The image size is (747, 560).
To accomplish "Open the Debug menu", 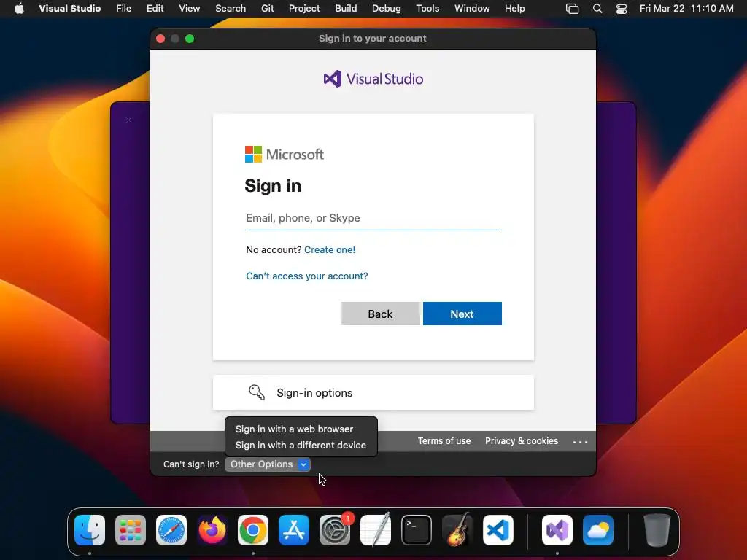I will click(x=387, y=9).
